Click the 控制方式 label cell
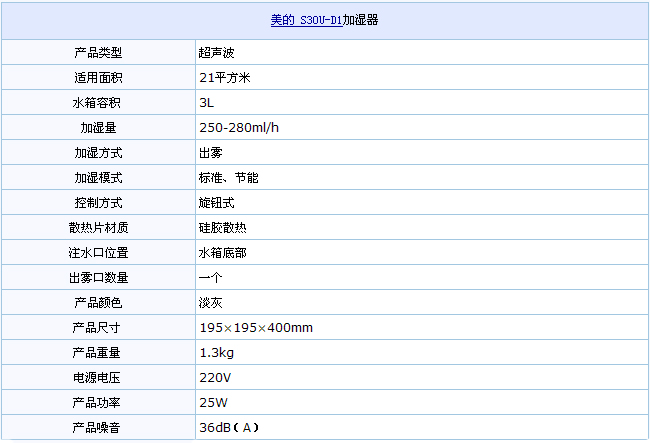650x443 pixels. [x=97, y=202]
